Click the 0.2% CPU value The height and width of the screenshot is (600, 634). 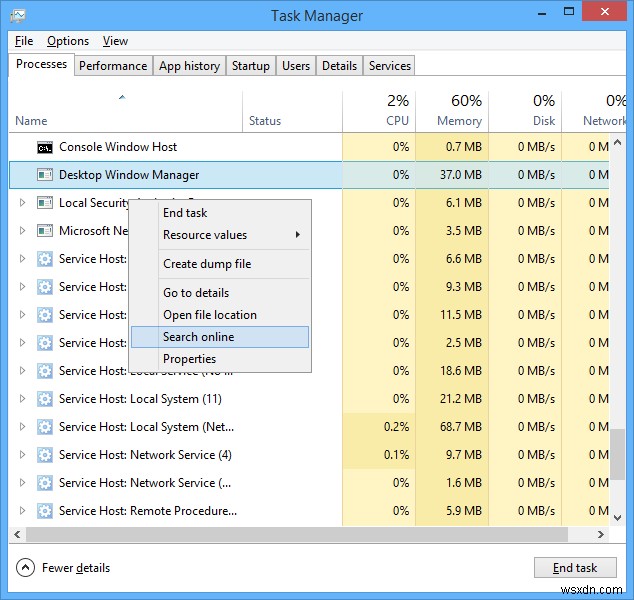(x=396, y=427)
